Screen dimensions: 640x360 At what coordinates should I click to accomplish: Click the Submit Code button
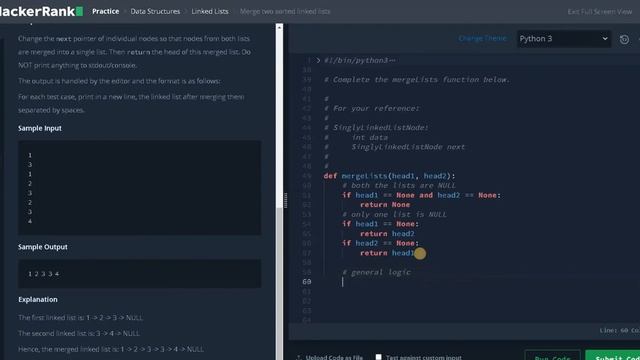[x=613, y=356]
